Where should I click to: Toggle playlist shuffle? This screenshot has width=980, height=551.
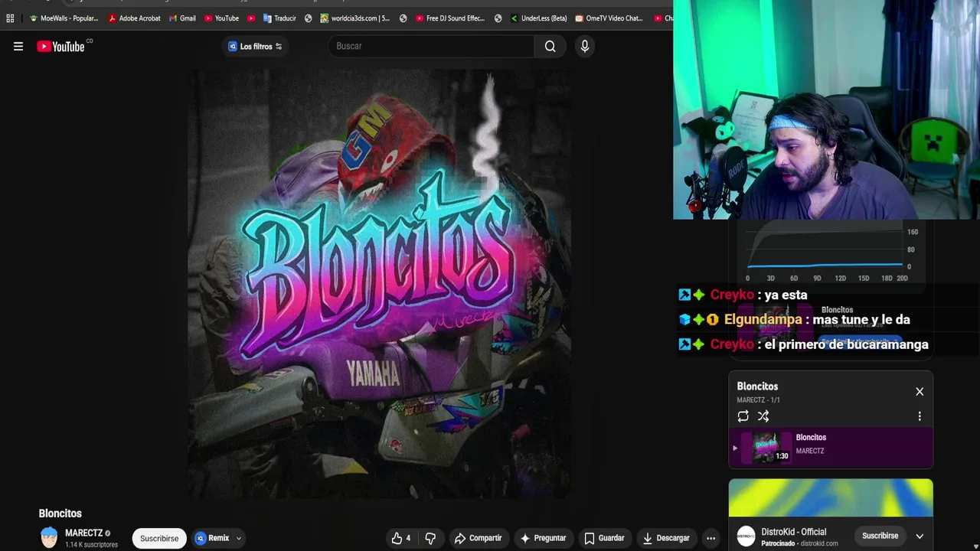pyautogui.click(x=763, y=416)
